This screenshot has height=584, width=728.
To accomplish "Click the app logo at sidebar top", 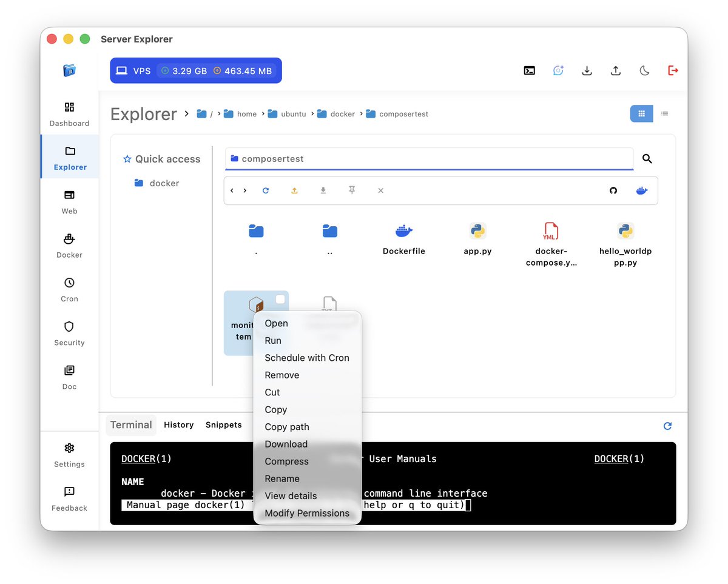I will (69, 70).
